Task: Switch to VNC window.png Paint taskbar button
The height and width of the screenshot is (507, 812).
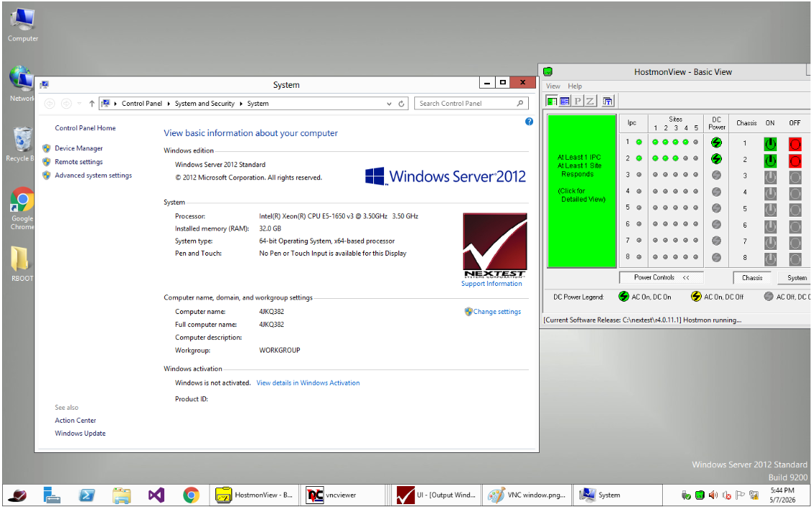Action: coord(527,495)
